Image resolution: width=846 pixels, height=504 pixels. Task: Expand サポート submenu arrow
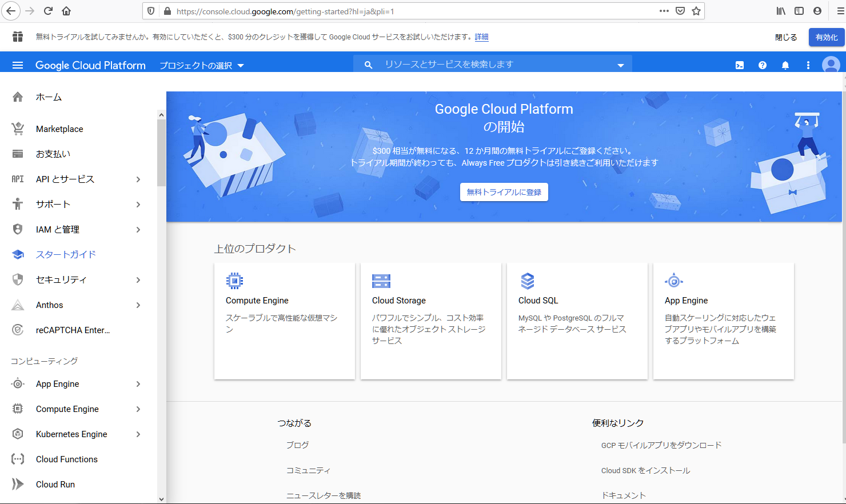[138, 205]
